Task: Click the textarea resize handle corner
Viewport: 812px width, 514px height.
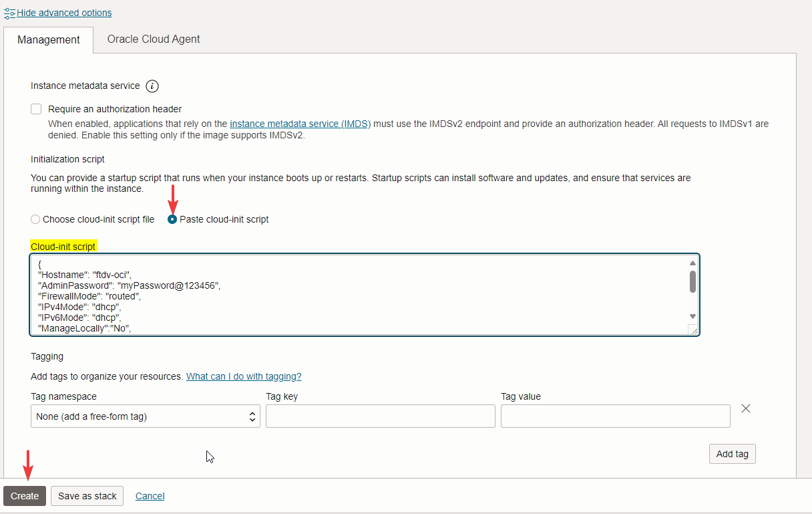Action: pyautogui.click(x=693, y=330)
